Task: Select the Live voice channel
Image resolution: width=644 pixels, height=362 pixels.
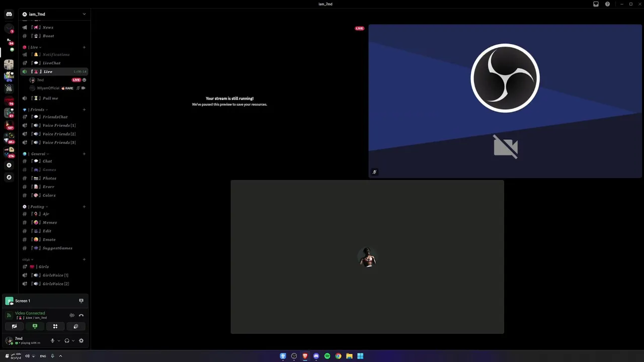Action: (x=54, y=72)
